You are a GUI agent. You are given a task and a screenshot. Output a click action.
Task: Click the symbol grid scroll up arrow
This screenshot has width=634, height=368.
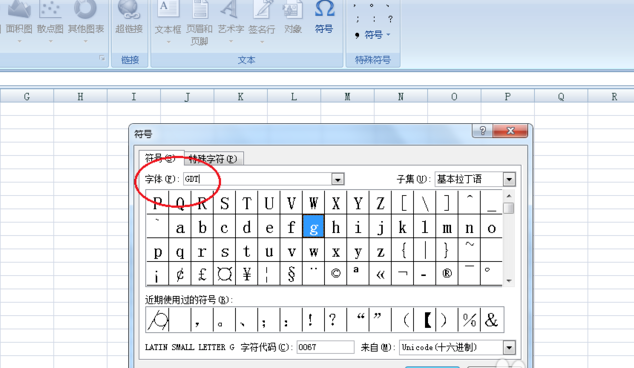pyautogui.click(x=509, y=196)
